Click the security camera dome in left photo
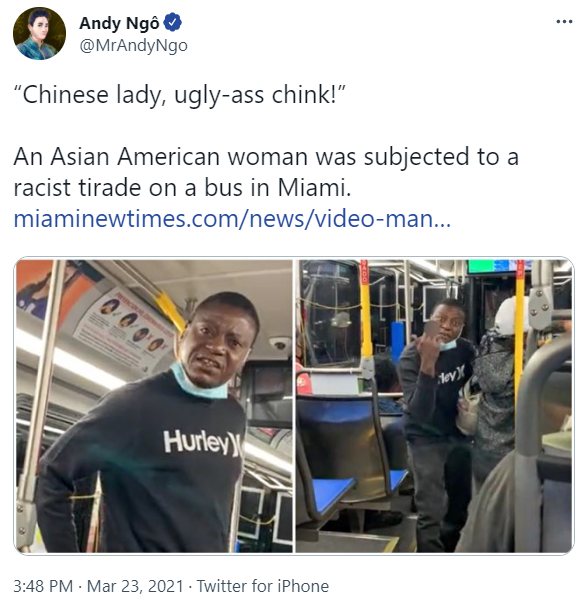This screenshot has height=607, width=585. (280, 343)
